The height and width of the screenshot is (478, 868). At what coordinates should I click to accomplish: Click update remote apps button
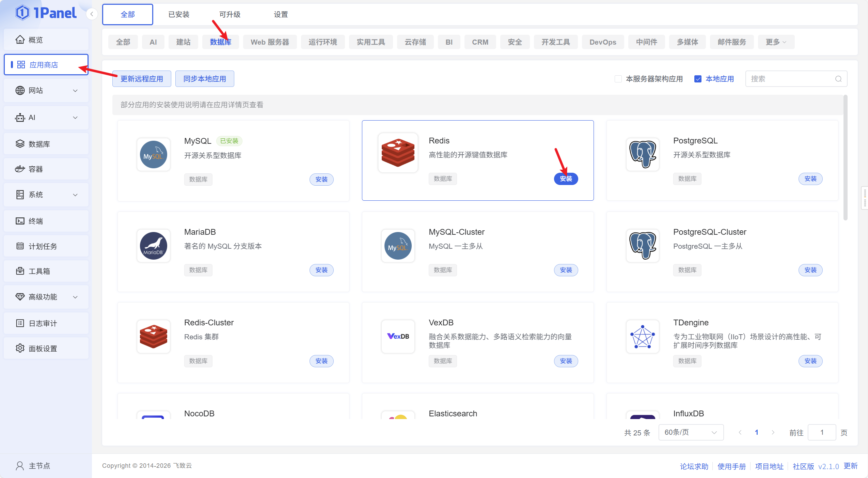pyautogui.click(x=142, y=79)
